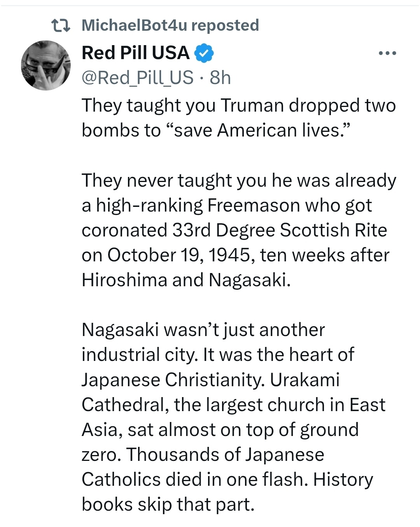
Task: Click the repost arrows icon above the tweet
Action: tap(61, 26)
